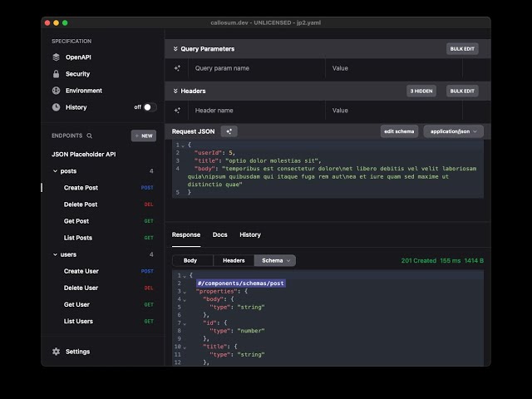Click the endpoints search magnifier icon
This screenshot has height=399, width=532.
click(x=90, y=135)
